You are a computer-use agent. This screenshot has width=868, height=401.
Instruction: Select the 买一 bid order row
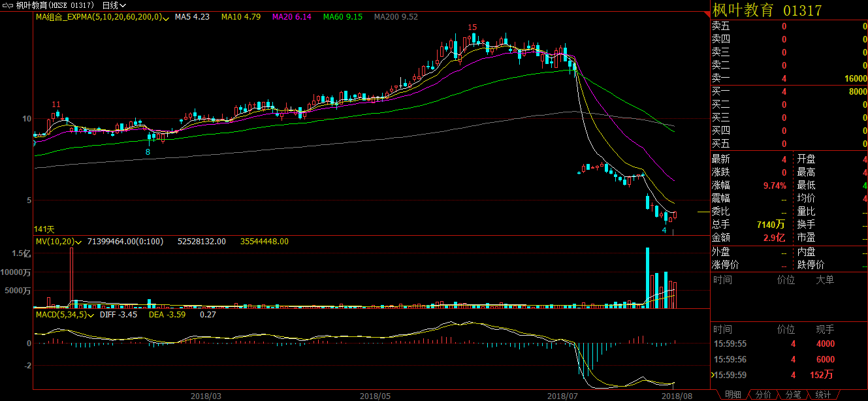(x=788, y=91)
